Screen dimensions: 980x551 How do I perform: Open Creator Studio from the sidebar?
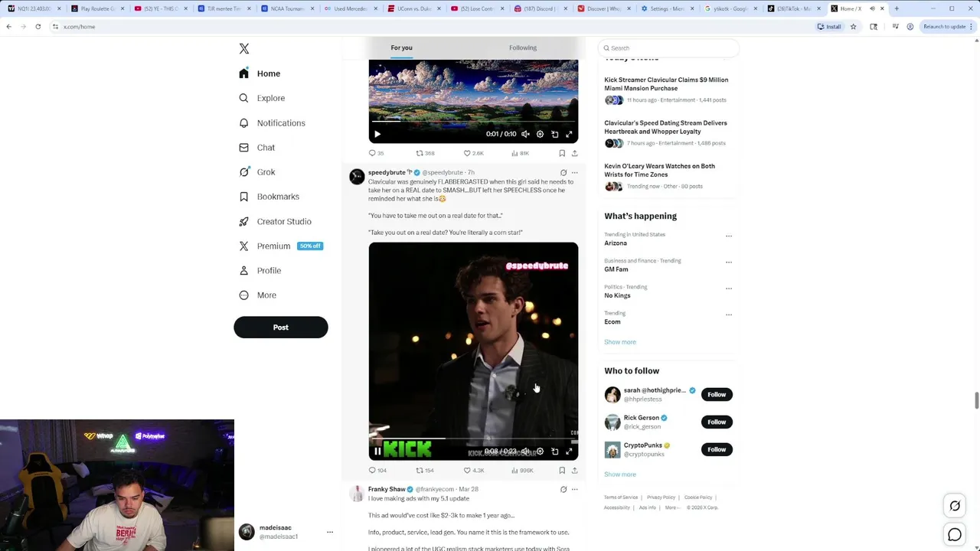pyautogui.click(x=275, y=221)
